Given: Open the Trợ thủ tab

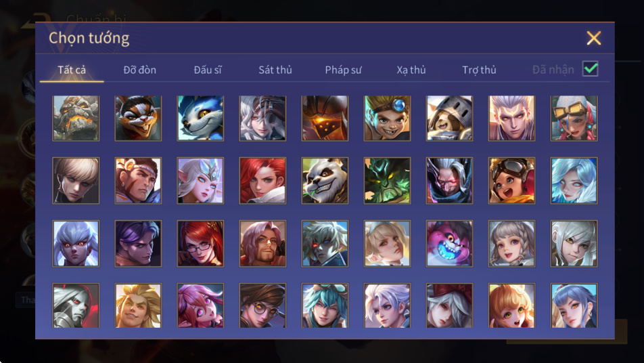Looking at the screenshot, I should point(479,70).
